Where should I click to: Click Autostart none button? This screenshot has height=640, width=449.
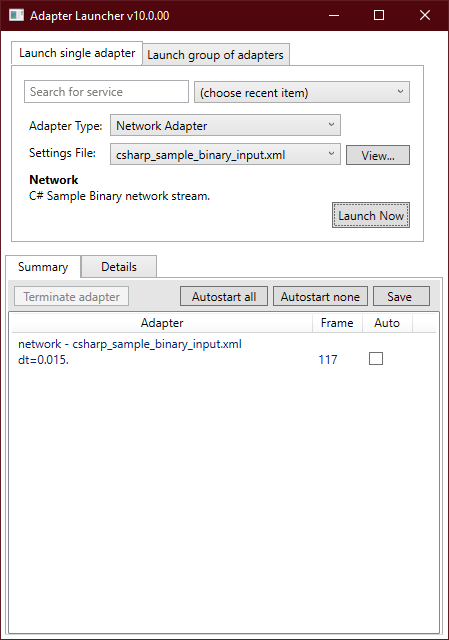click(x=320, y=296)
